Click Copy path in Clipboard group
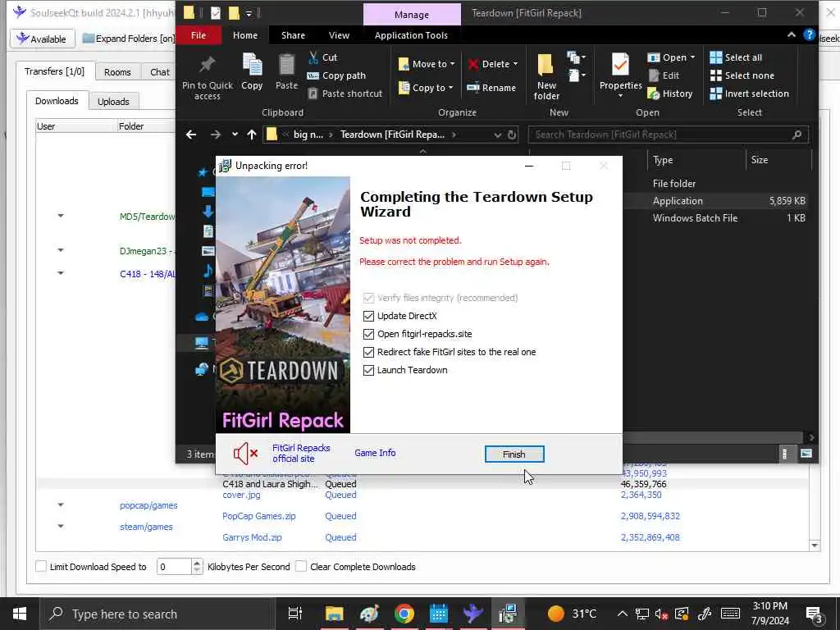This screenshot has width=840, height=630. (336, 75)
